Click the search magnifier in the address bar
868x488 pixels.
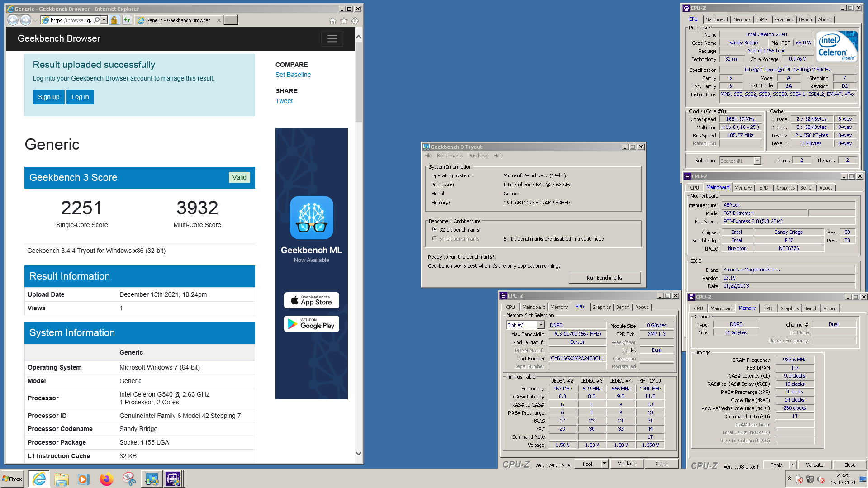97,20
